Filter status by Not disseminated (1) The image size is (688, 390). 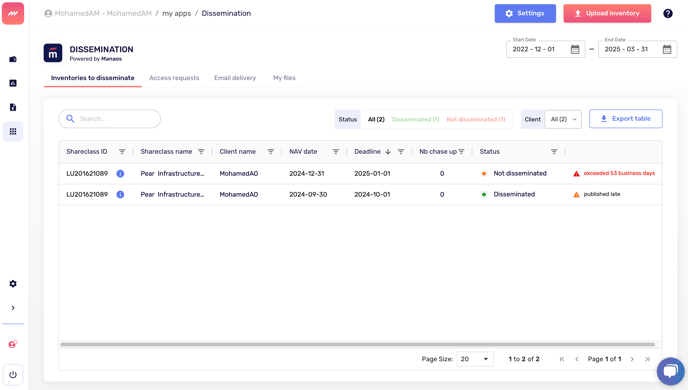pyautogui.click(x=476, y=119)
